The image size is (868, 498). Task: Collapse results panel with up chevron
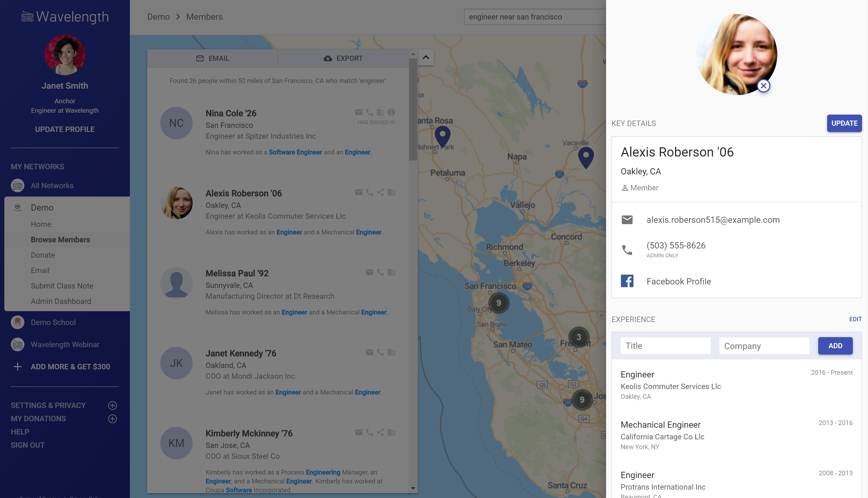426,58
